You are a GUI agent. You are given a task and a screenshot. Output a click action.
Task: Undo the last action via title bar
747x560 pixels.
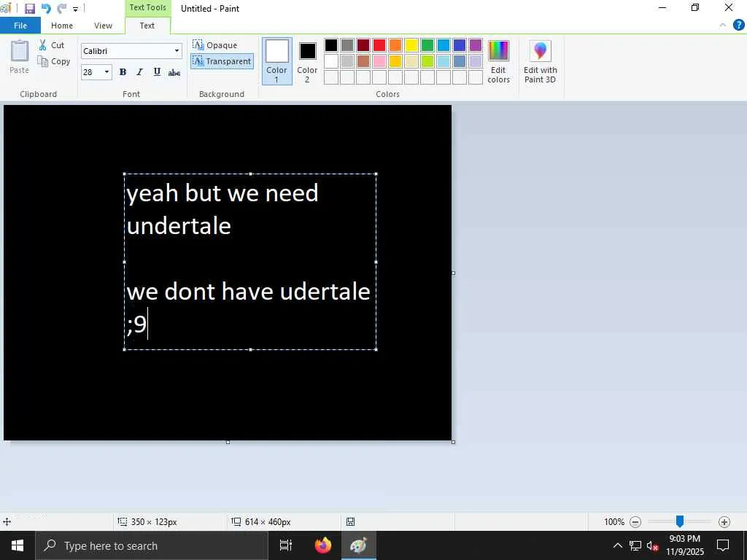46,9
